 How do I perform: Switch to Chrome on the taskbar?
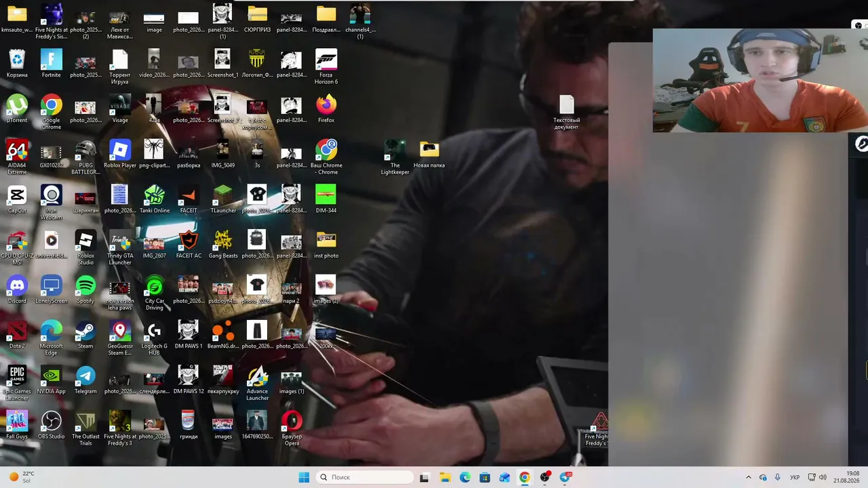coord(525,477)
